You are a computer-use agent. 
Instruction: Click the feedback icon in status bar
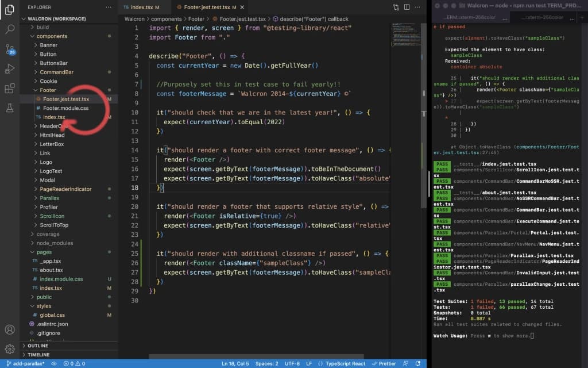tap(405, 363)
